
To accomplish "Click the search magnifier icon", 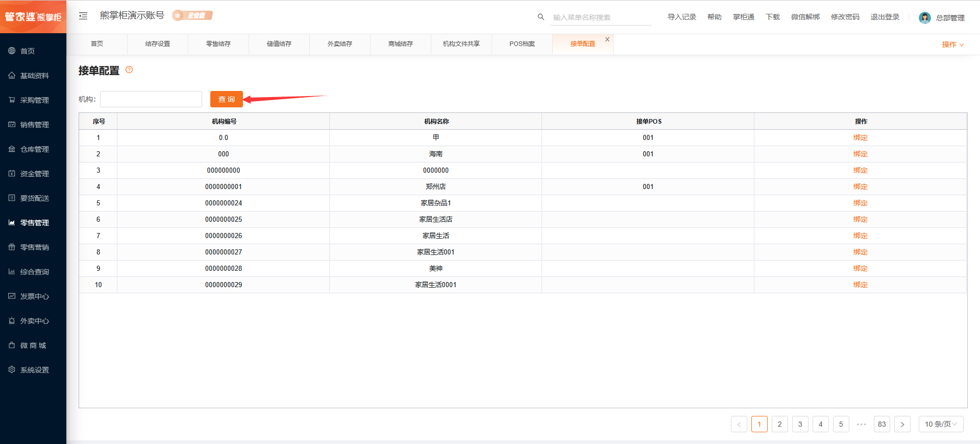I will (541, 17).
